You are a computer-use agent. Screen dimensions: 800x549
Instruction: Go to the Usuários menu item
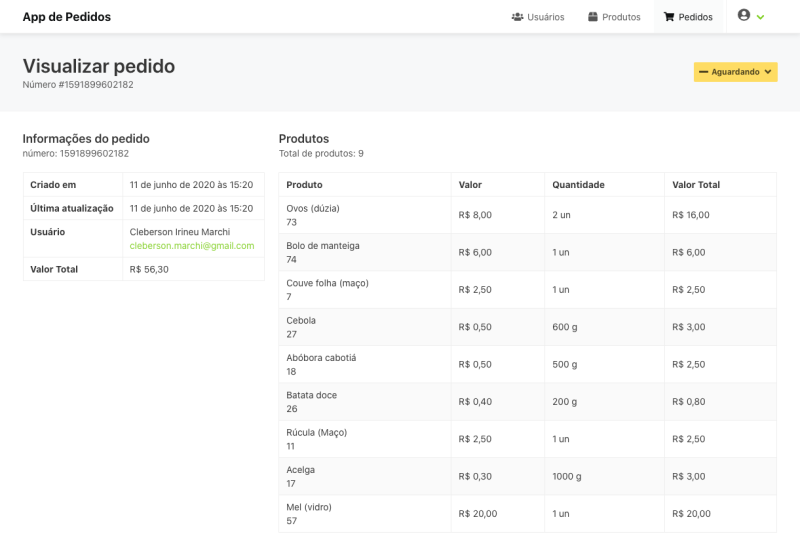(x=538, y=17)
